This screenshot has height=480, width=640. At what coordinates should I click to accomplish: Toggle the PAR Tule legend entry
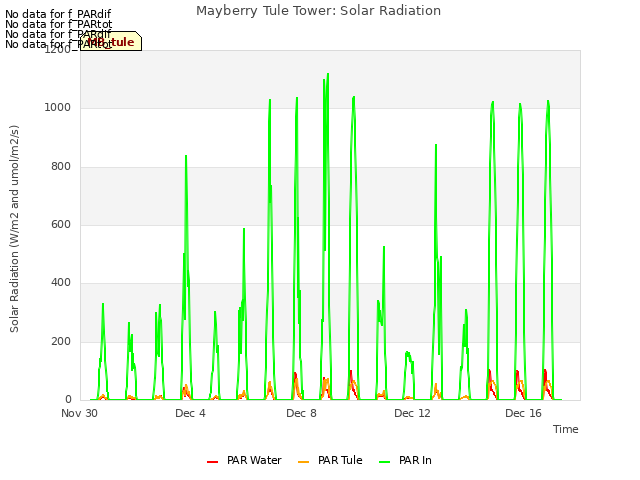click(x=330, y=460)
